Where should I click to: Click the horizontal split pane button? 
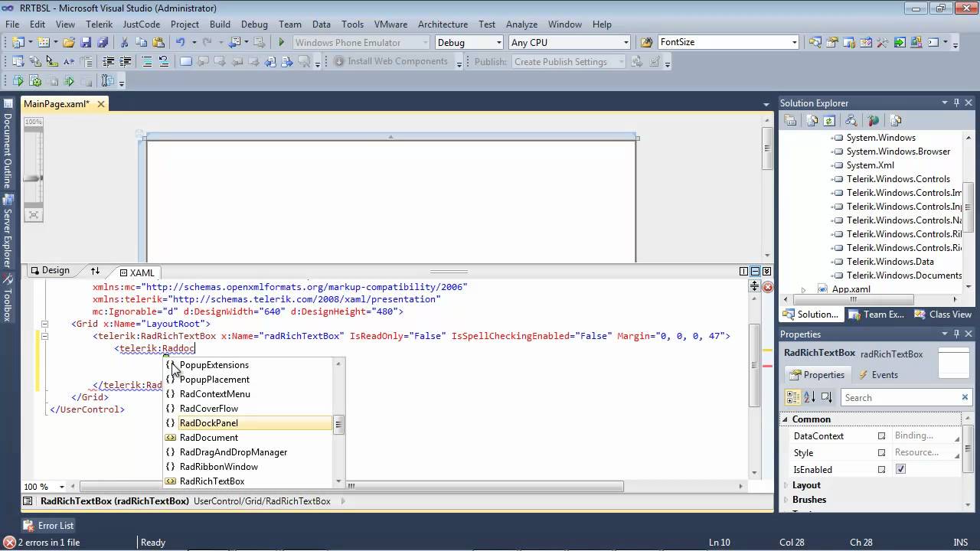755,272
